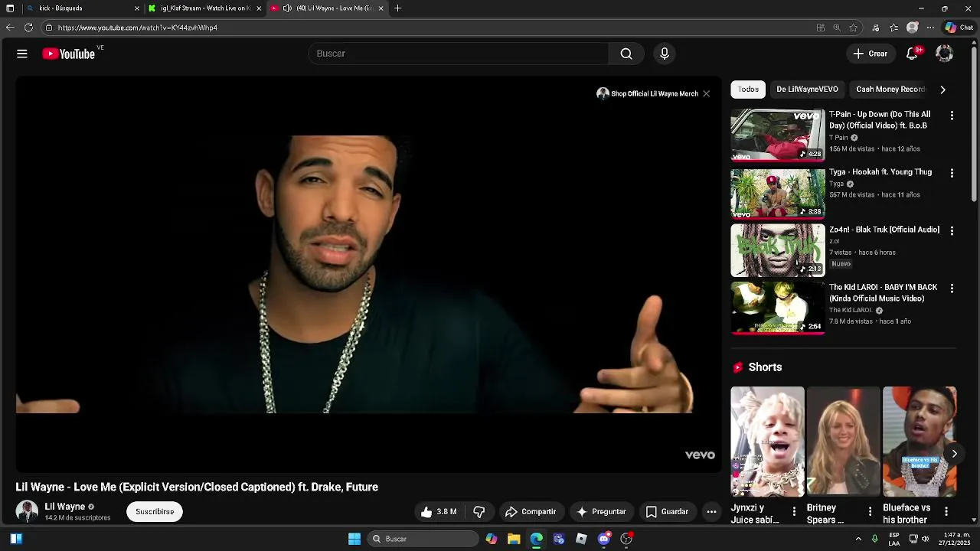This screenshot has width=980, height=551.
Task: Reload the current page
Action: 28,28
